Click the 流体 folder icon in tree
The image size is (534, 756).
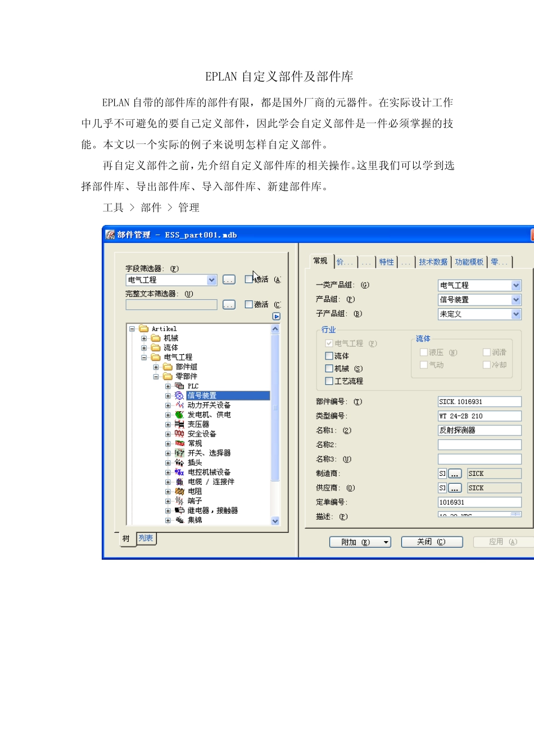[156, 348]
